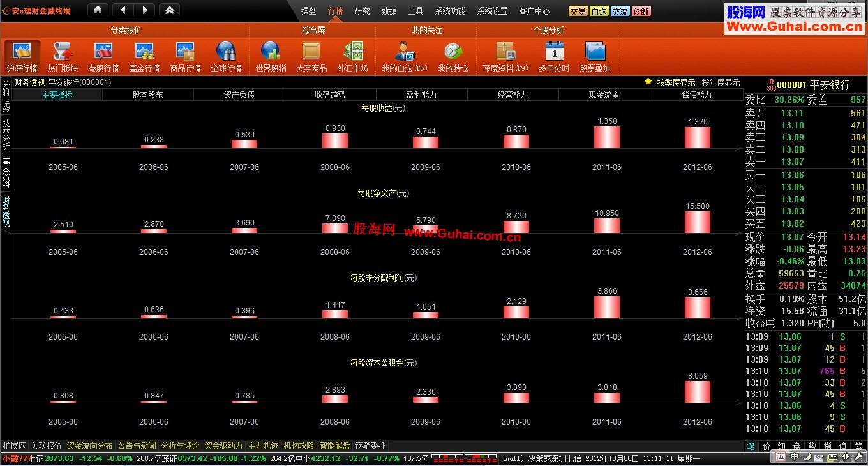Screen dimensions: 868x466
Task: Select the 技术分析 side tab
Action: pos(6,134)
